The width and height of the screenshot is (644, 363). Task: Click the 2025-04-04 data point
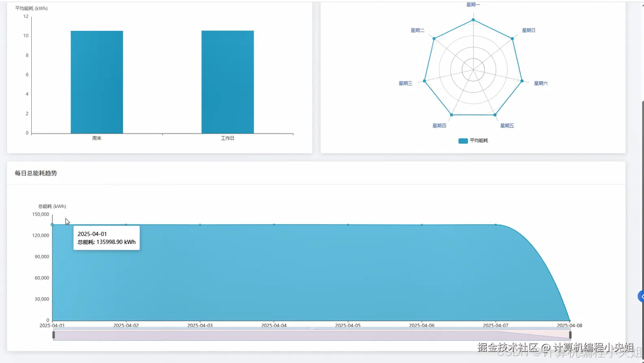(274, 225)
